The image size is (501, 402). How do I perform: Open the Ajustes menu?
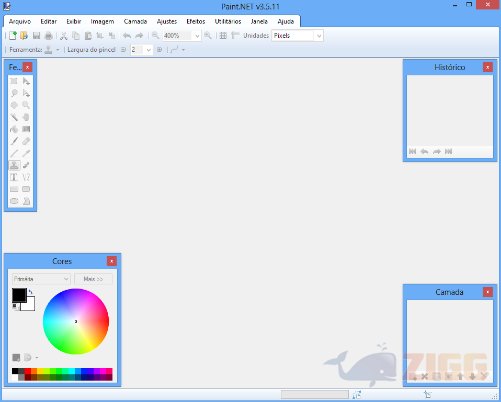coord(167,21)
